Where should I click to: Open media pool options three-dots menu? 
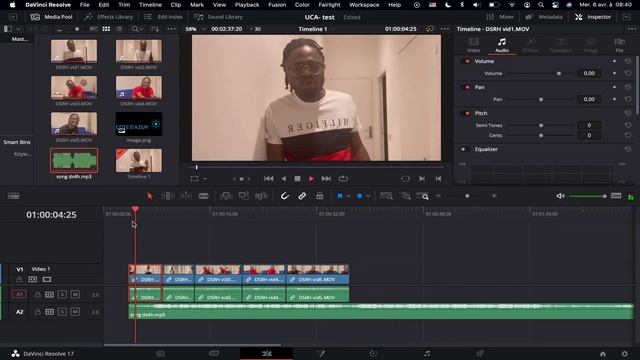coord(171,29)
